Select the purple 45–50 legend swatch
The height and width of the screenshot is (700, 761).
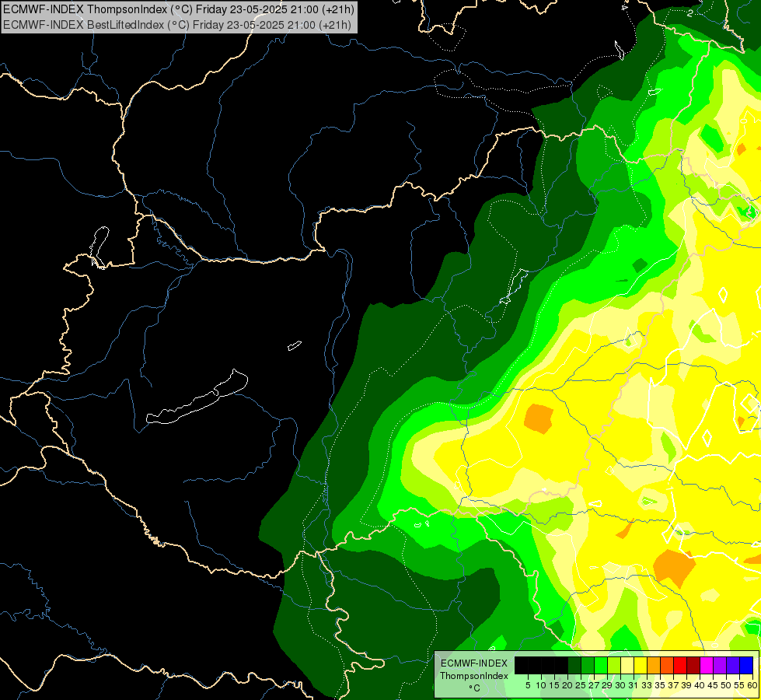721,665
